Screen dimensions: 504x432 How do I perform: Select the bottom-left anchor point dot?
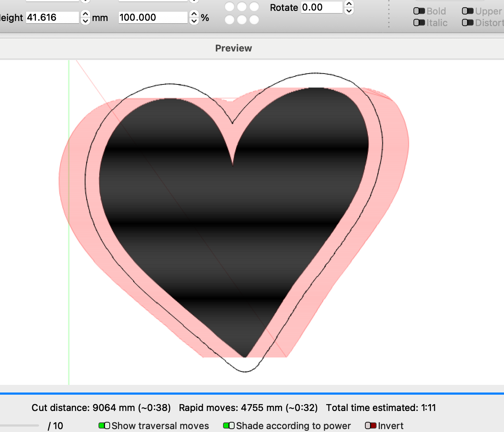click(230, 20)
